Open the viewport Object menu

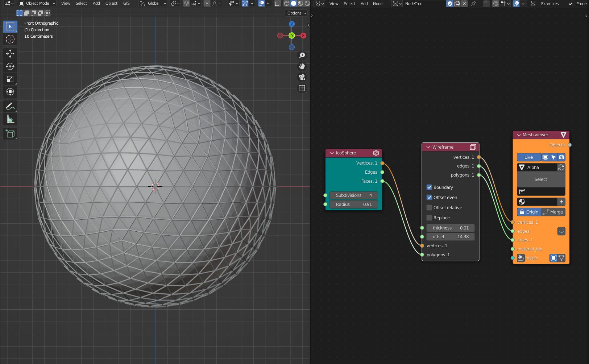(x=111, y=4)
